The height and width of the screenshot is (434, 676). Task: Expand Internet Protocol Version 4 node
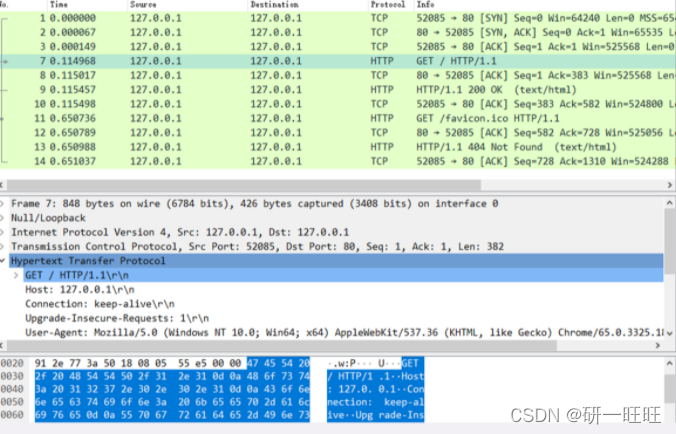[2, 232]
